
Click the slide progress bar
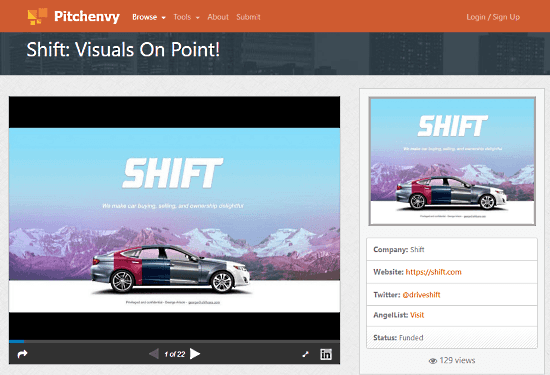coord(174,341)
